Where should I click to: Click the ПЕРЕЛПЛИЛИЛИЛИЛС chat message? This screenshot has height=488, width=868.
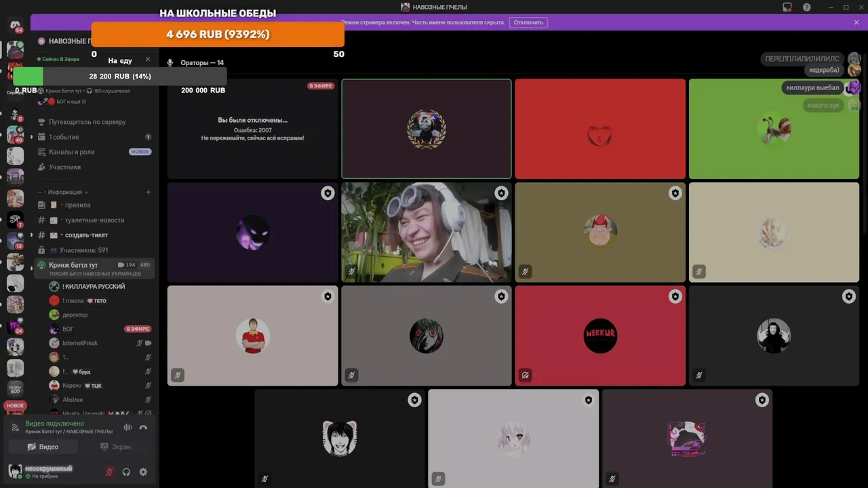pos(802,58)
